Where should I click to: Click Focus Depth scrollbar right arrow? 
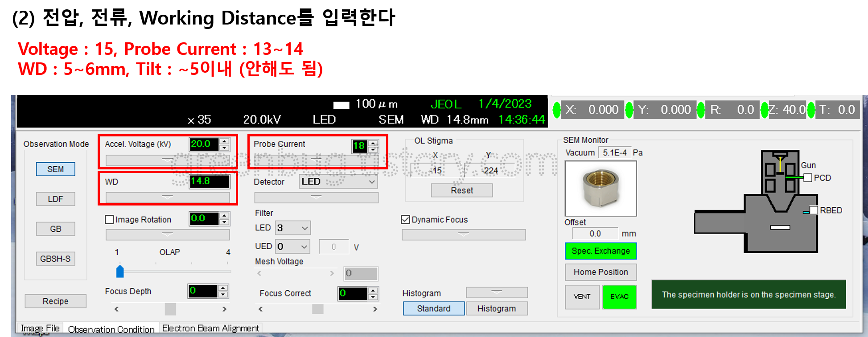(224, 309)
